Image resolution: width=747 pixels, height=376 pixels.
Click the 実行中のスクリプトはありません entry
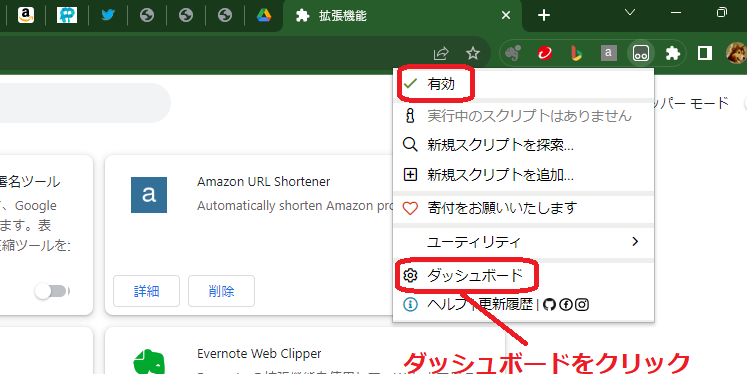click(x=523, y=116)
